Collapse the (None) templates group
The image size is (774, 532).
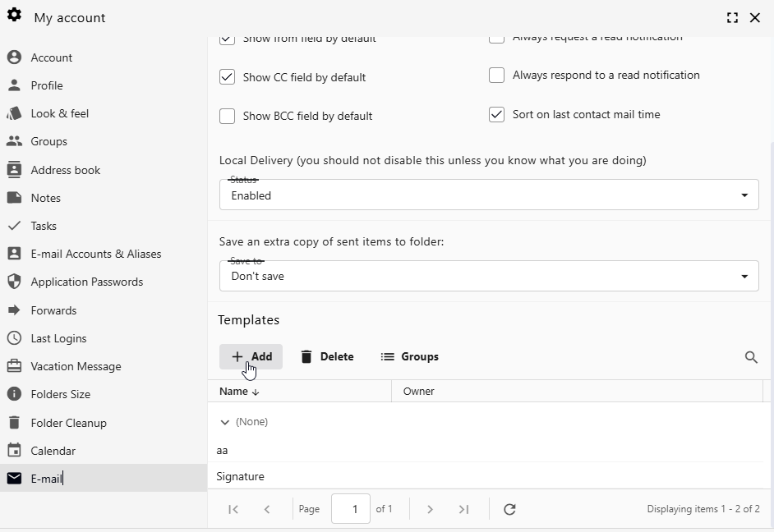[223, 422]
